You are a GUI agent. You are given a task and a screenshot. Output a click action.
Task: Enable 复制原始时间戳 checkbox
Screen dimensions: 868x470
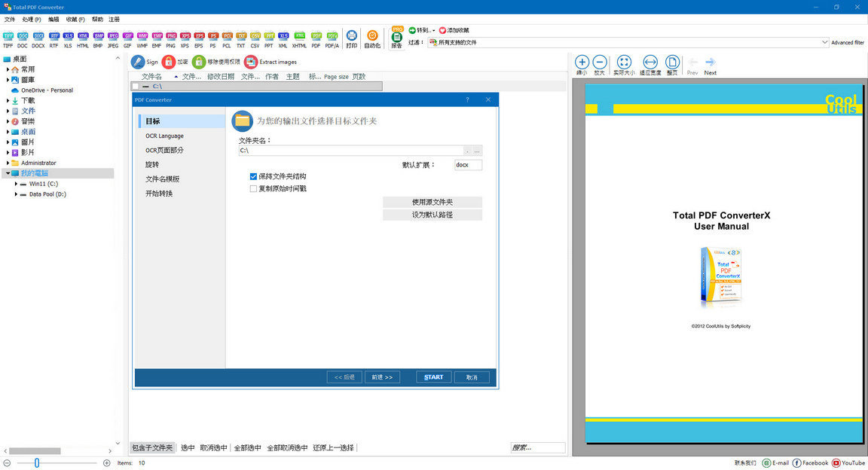click(x=253, y=189)
